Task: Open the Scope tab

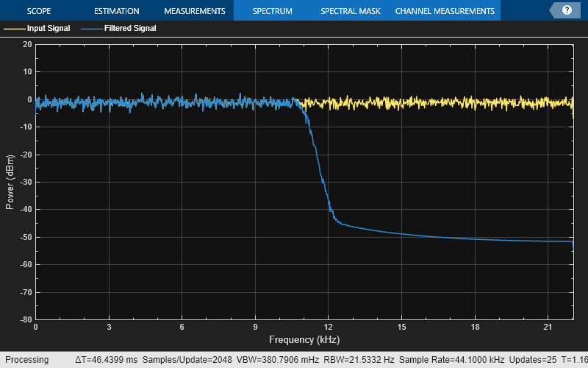Action: click(x=39, y=11)
